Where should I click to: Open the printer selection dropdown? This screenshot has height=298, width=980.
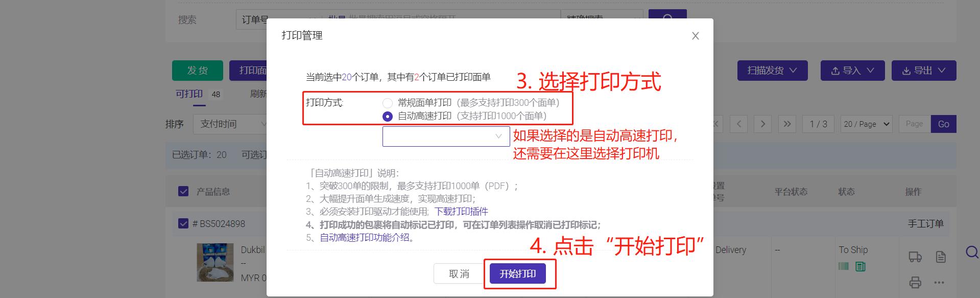[x=446, y=136]
